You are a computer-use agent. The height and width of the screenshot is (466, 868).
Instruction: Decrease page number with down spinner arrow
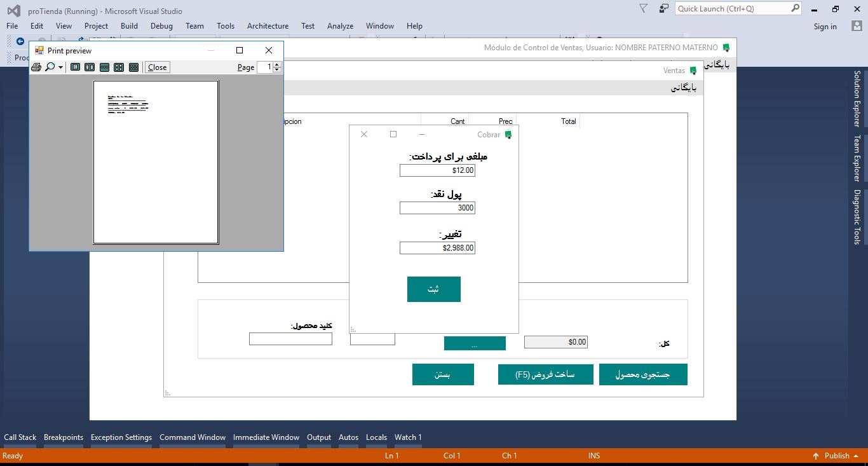277,70
